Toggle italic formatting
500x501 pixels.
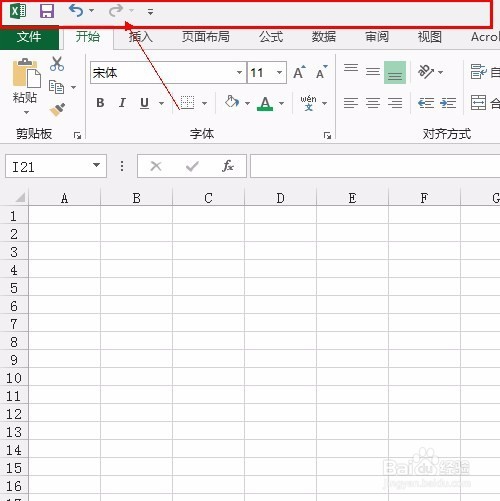point(122,103)
